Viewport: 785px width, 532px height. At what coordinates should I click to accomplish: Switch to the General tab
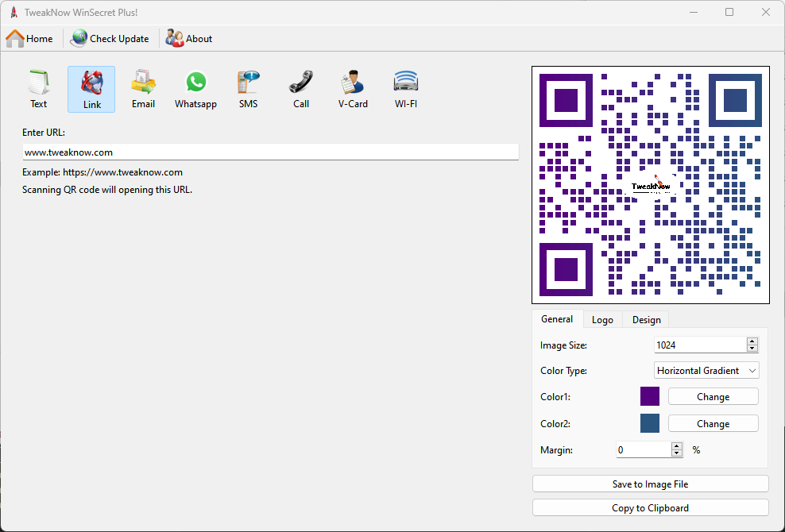coord(557,318)
